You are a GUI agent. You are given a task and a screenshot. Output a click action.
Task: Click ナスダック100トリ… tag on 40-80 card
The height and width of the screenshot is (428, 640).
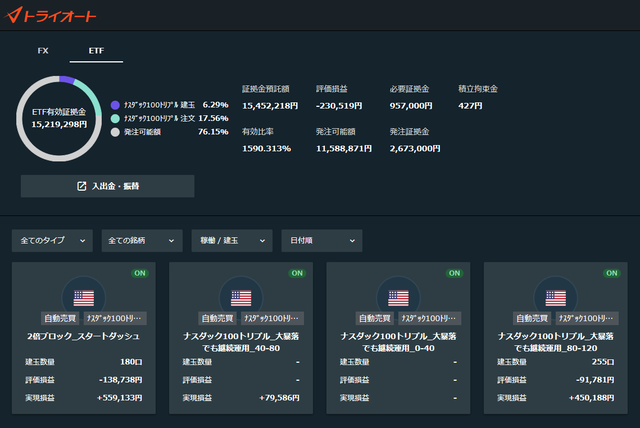tap(272, 318)
